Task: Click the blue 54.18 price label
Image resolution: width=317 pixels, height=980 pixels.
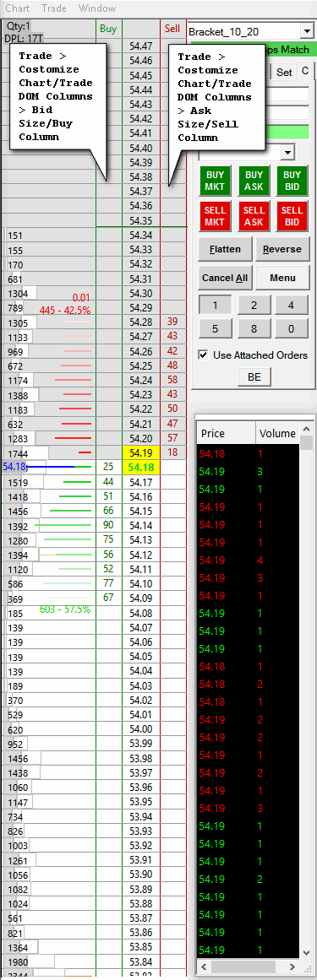Action: 14,467
